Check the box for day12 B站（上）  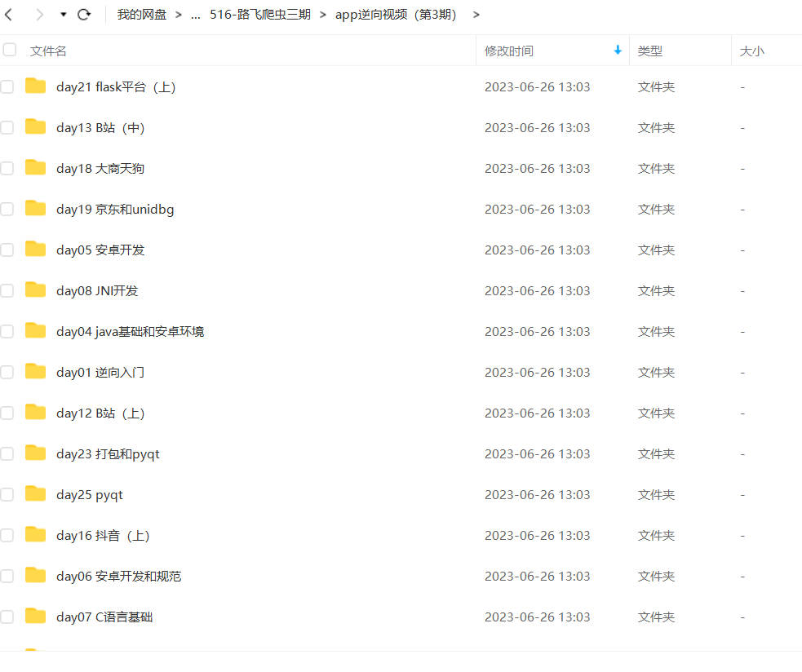(7, 413)
